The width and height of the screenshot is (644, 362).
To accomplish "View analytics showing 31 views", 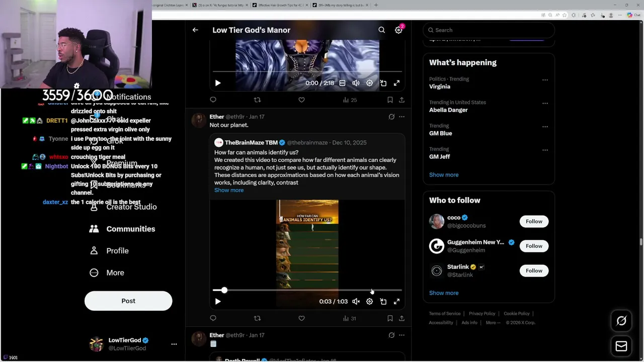I will (x=350, y=318).
